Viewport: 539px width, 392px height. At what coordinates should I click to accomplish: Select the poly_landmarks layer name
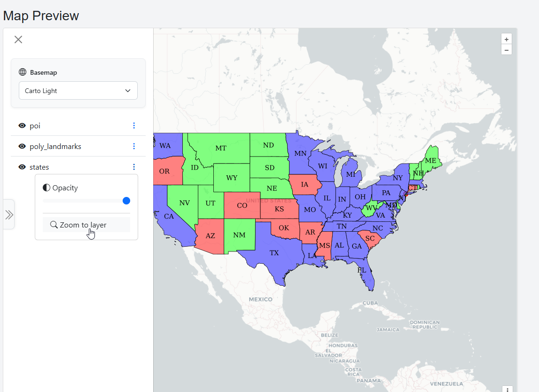click(x=55, y=147)
